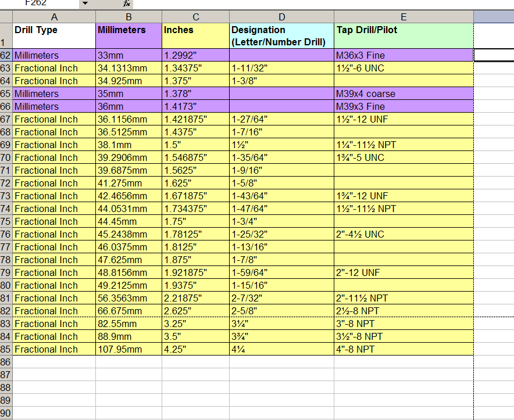This screenshot has height=420, width=514.
Task: Click cell containing 1½"-6 UNC
Action: [x=404, y=68]
